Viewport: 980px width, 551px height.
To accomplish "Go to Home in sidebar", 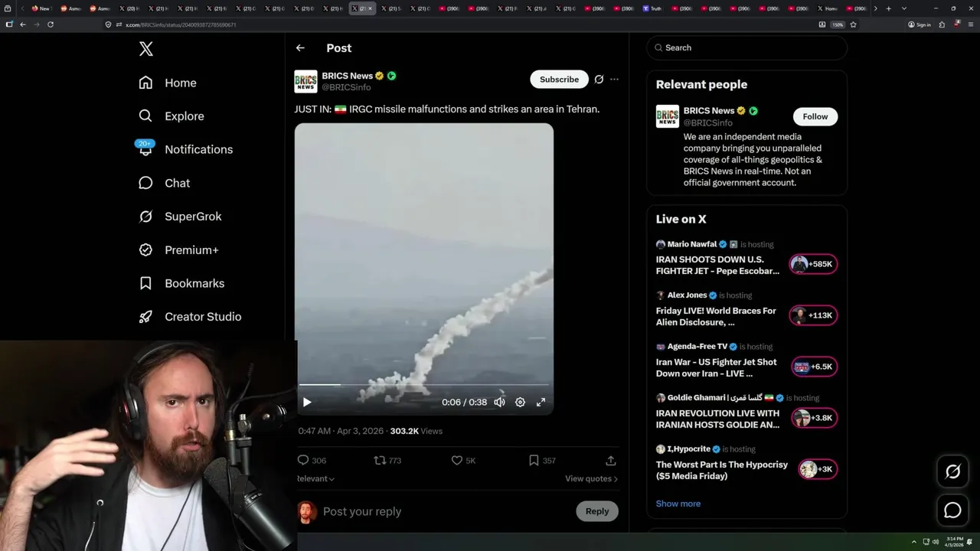I will point(168,83).
